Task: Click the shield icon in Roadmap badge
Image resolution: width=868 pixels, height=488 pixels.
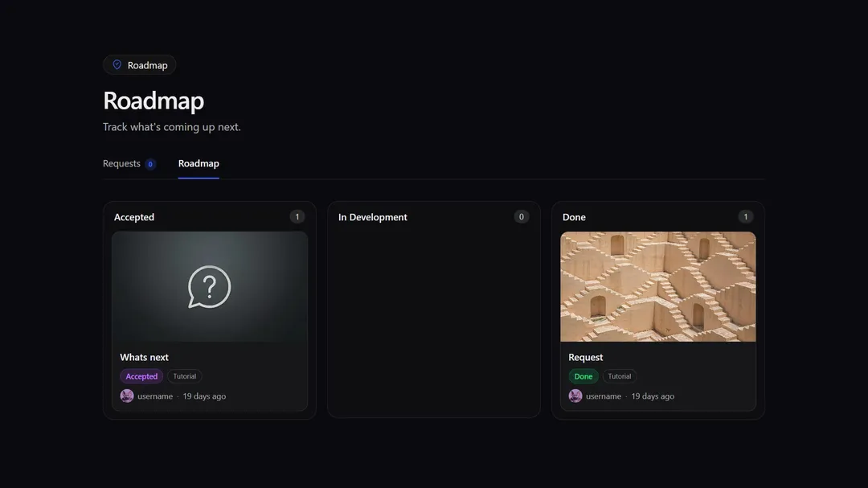Action: click(117, 65)
